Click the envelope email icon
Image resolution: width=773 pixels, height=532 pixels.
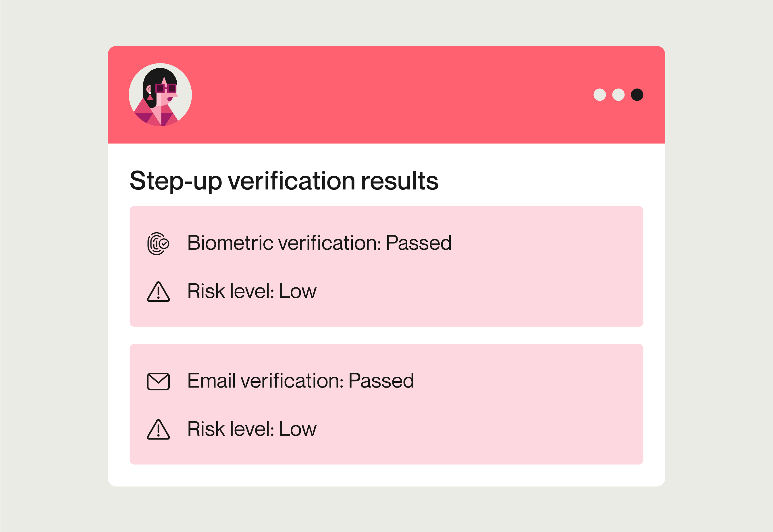158,381
